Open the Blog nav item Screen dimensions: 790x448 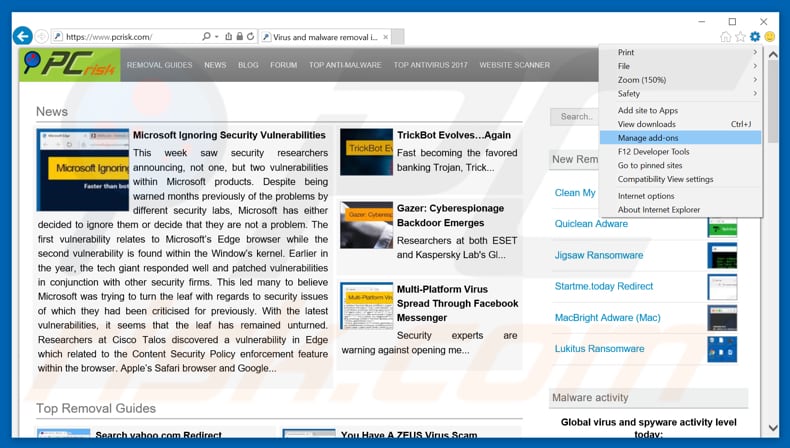[248, 65]
